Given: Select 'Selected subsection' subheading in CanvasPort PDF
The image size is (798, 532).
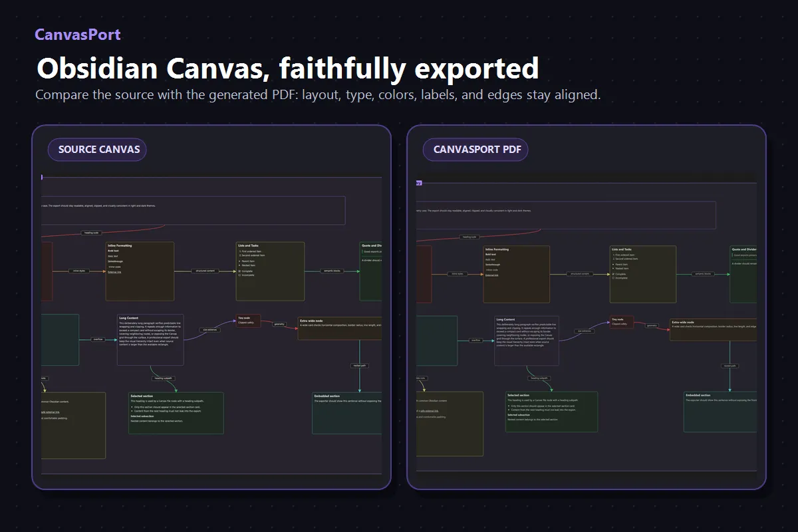Looking at the screenshot, I should click(x=519, y=415).
